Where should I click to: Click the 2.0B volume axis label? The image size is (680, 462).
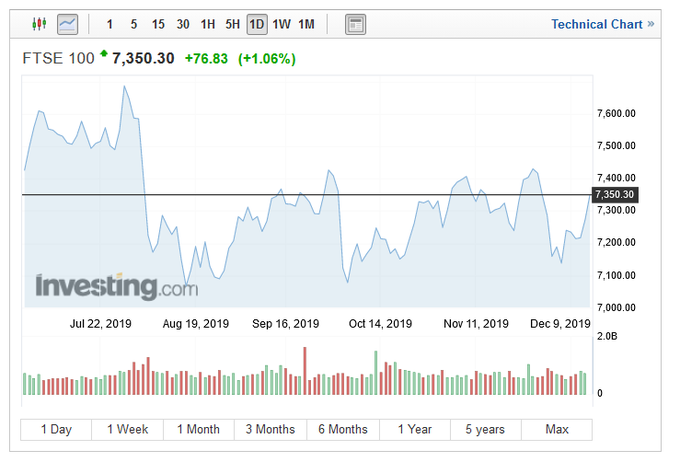click(x=607, y=336)
